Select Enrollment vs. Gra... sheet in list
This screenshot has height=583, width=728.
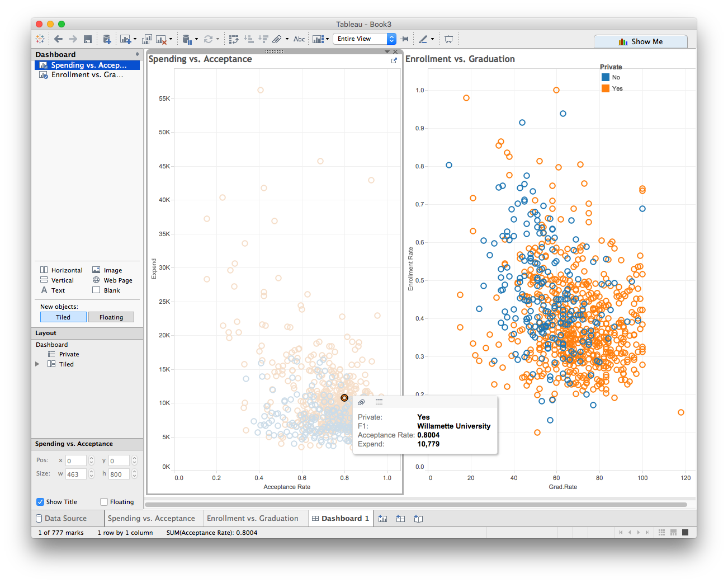(x=87, y=74)
